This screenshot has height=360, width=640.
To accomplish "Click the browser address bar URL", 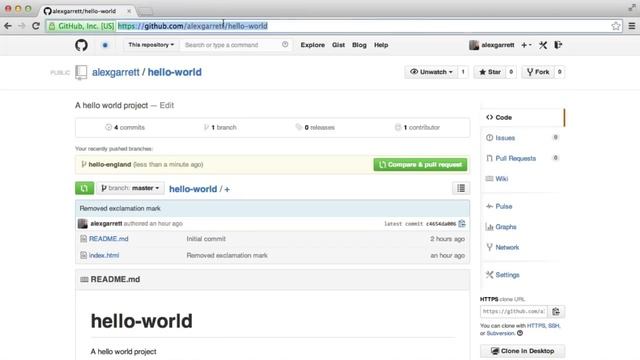I will (x=193, y=26).
